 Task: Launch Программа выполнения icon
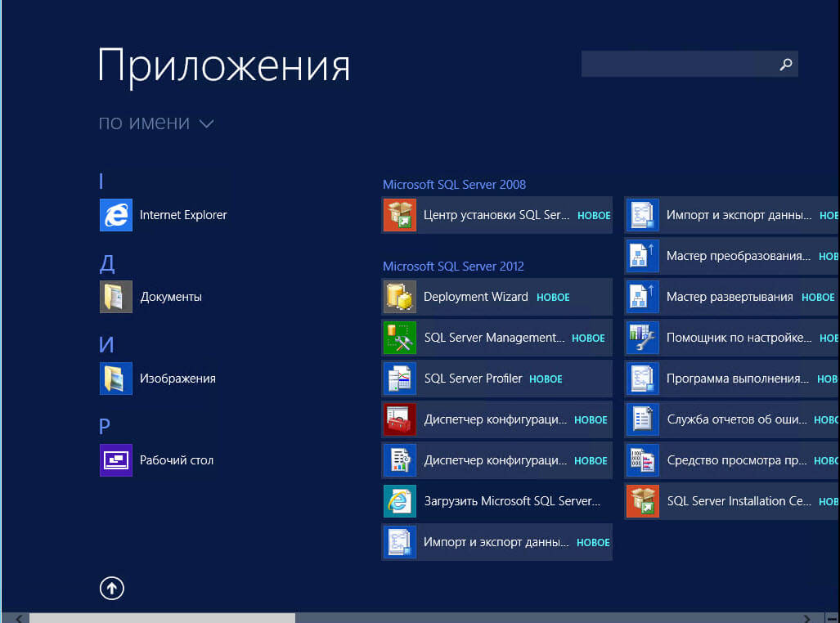(642, 379)
